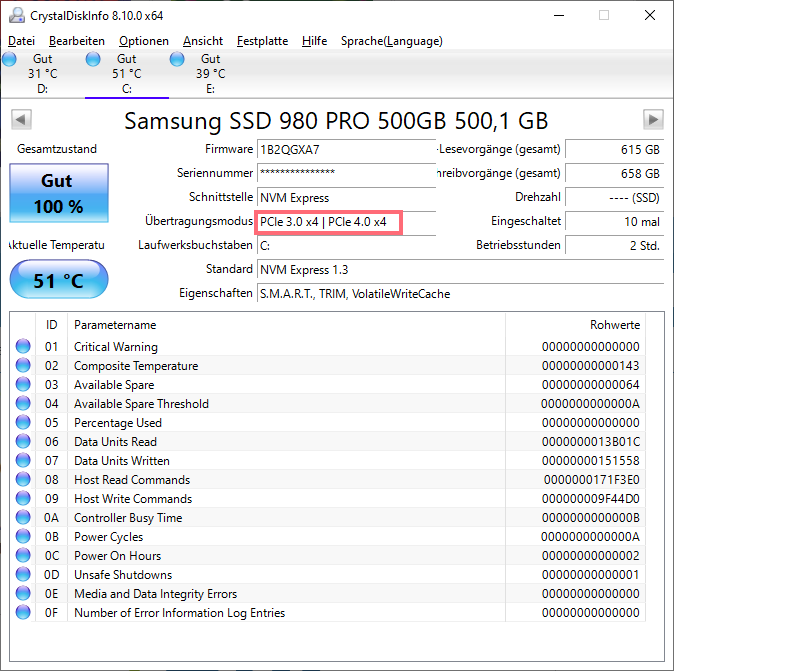Open the Festplatte menu
The height and width of the screenshot is (671, 800).
coord(262,41)
